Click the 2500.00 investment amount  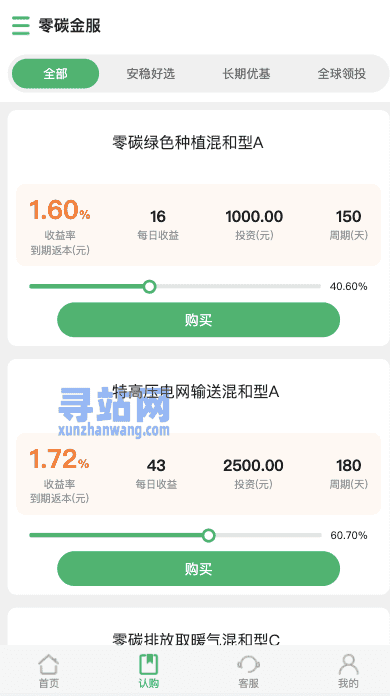pyautogui.click(x=253, y=466)
